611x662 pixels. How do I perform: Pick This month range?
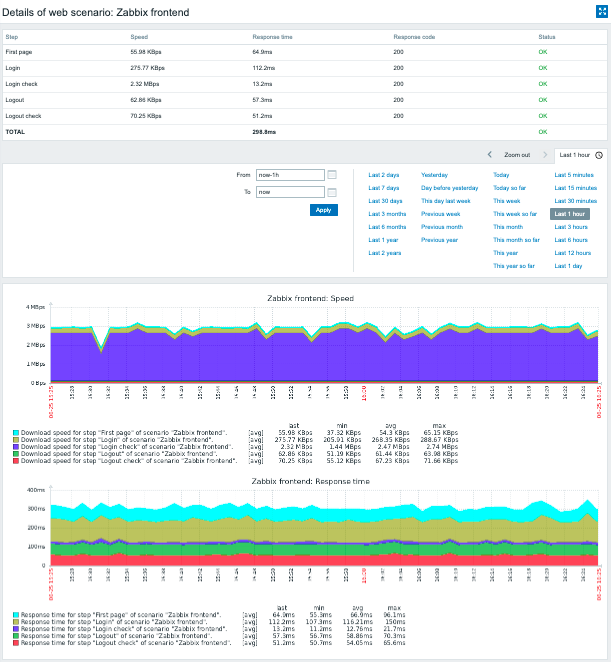tap(508, 227)
